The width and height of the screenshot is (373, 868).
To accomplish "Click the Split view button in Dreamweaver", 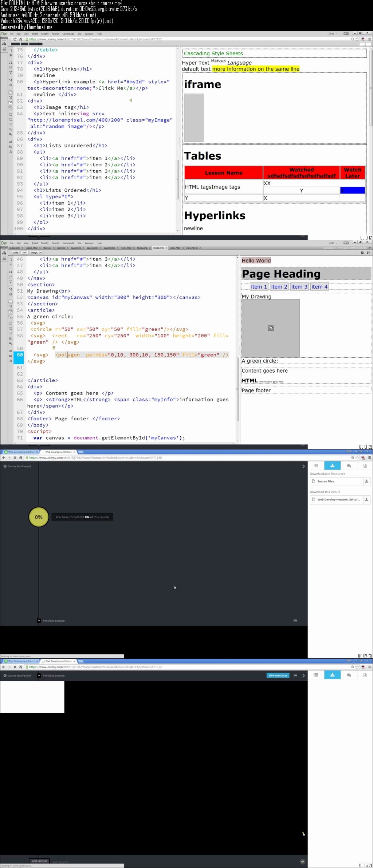I will pyautogui.click(x=25, y=253).
